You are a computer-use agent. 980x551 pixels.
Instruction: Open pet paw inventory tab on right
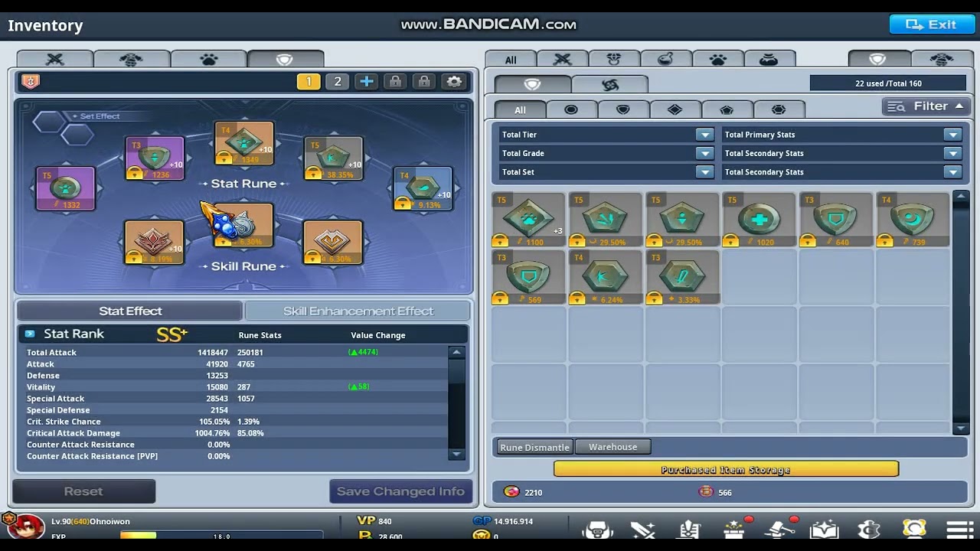coord(718,60)
